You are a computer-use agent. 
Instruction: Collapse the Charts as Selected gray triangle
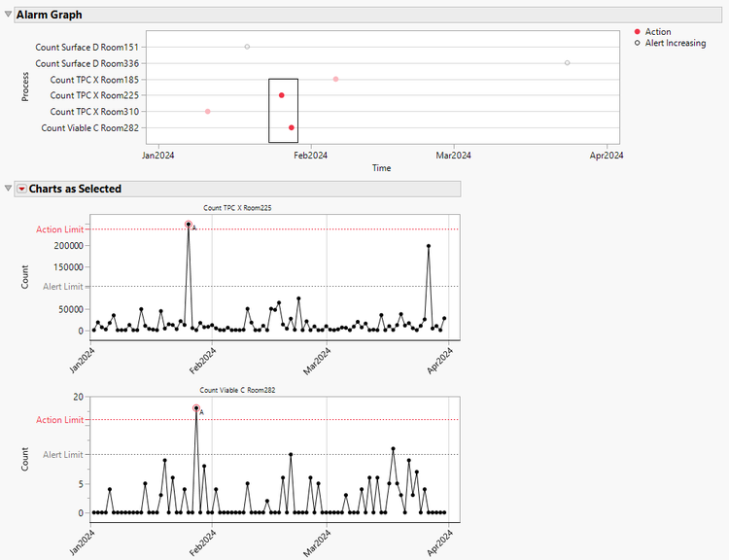[x=9, y=189]
